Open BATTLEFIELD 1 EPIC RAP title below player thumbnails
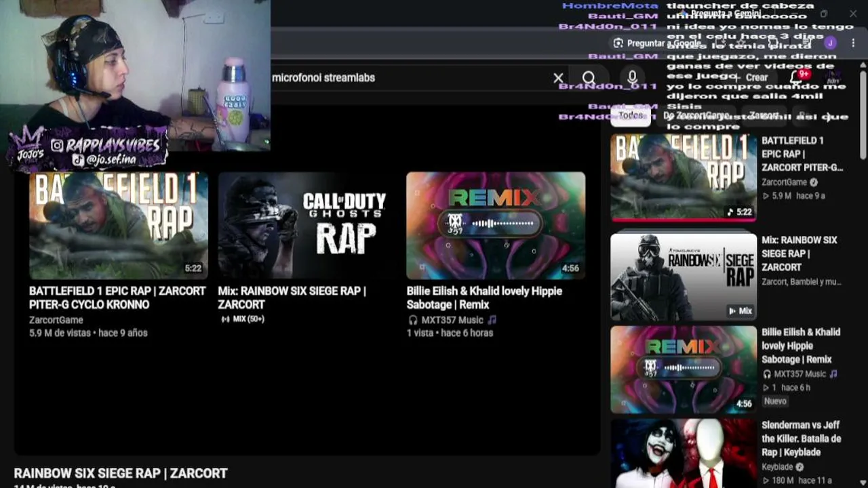The image size is (868, 488). [x=117, y=298]
